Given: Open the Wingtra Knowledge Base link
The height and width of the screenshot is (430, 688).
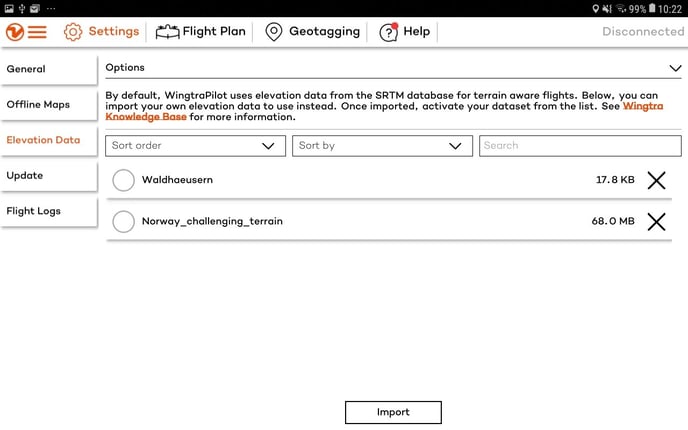Looking at the screenshot, I should pyautogui.click(x=643, y=106).
